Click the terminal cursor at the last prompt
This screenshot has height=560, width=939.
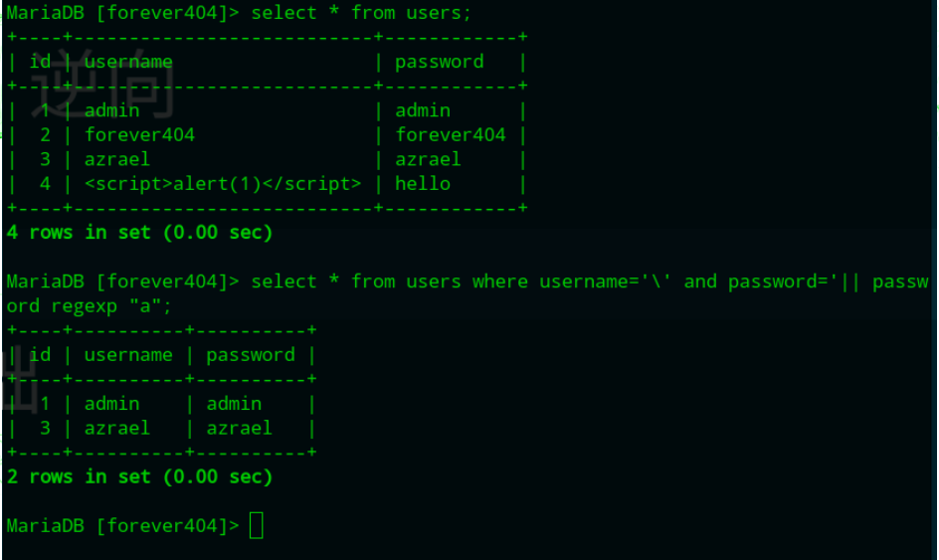pyautogui.click(x=257, y=525)
